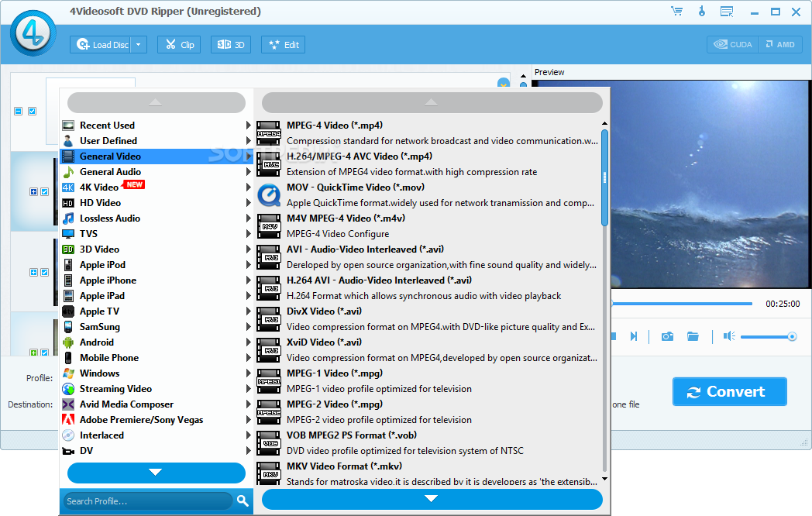Uncheck the top title checkbox
812x516 pixels.
32,112
